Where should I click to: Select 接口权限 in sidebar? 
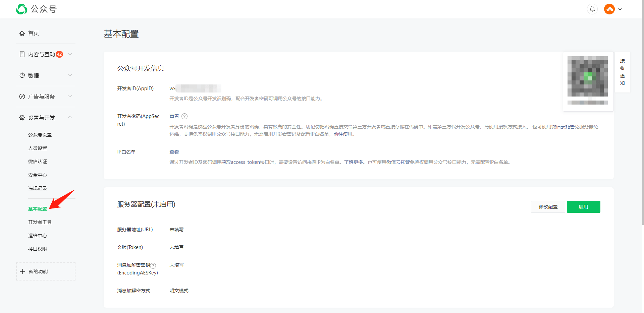[x=38, y=249]
